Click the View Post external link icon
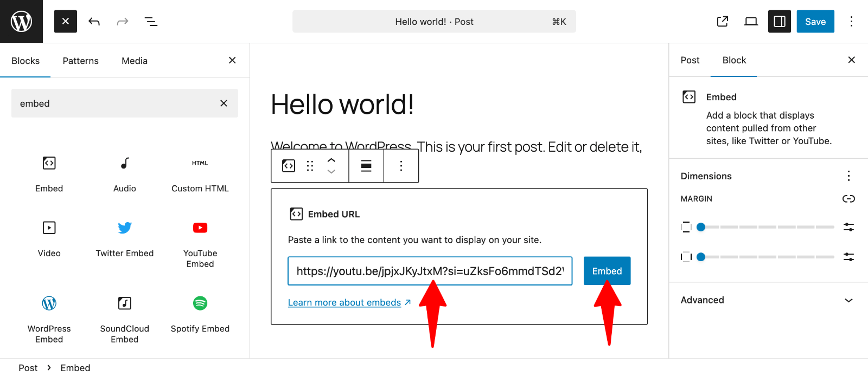 [723, 21]
